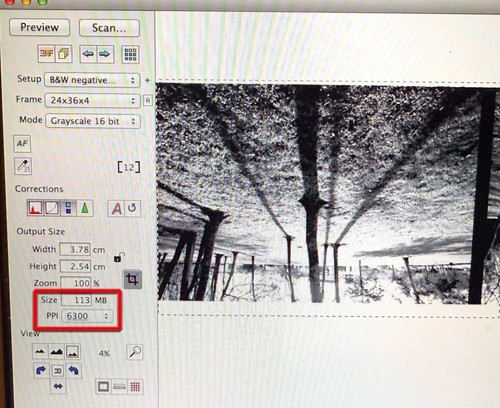Open the Setup dropdown showing B&W negative
Screen dimensions: 500x408
[x=92, y=80]
